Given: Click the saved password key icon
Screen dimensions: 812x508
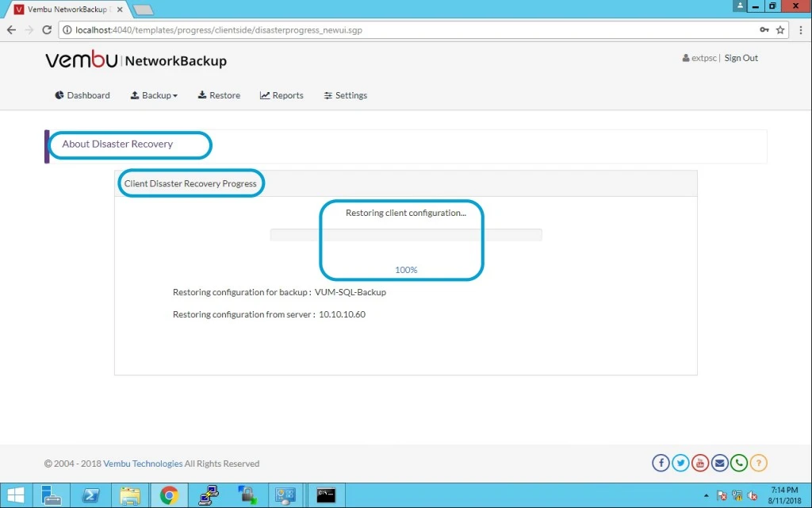Looking at the screenshot, I should [764, 30].
